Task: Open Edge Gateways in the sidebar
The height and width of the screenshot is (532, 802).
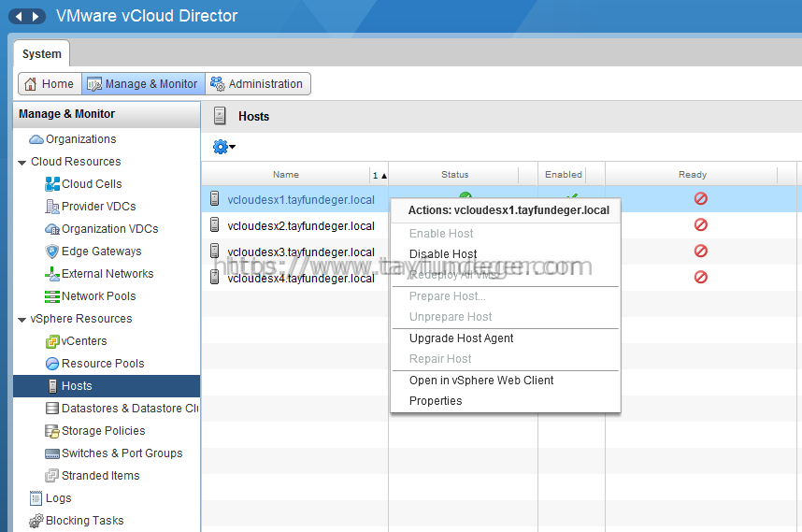Action: (x=102, y=252)
